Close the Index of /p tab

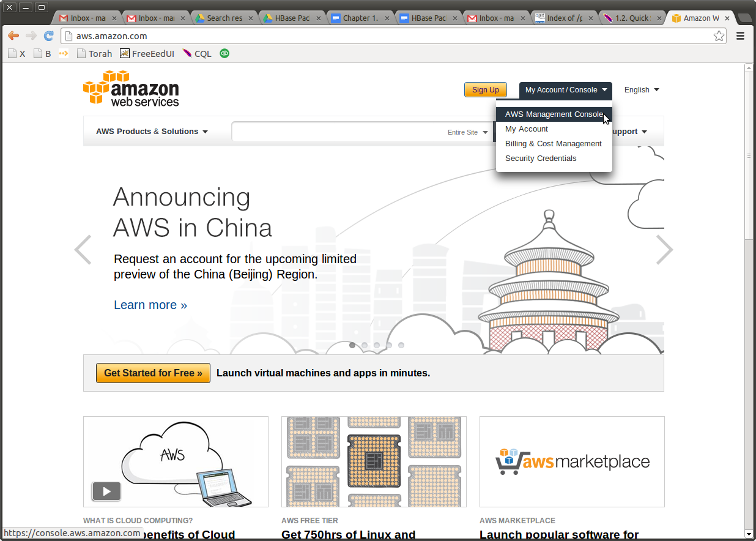coord(591,18)
